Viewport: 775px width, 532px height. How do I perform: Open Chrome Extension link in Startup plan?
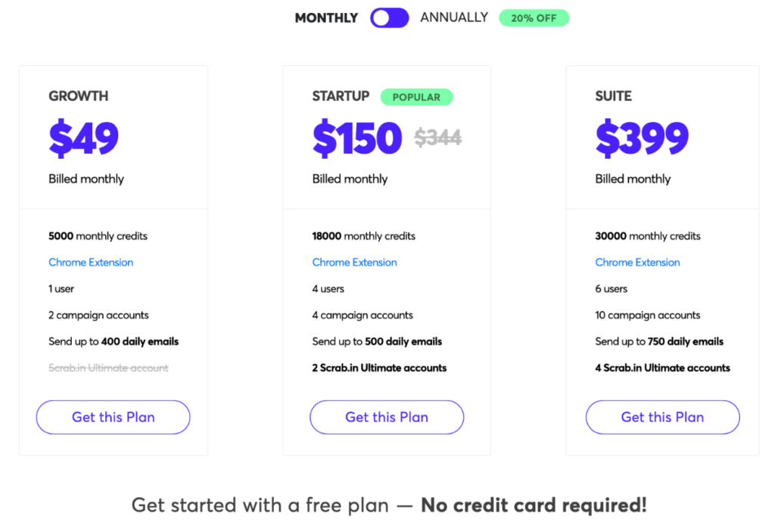(354, 263)
